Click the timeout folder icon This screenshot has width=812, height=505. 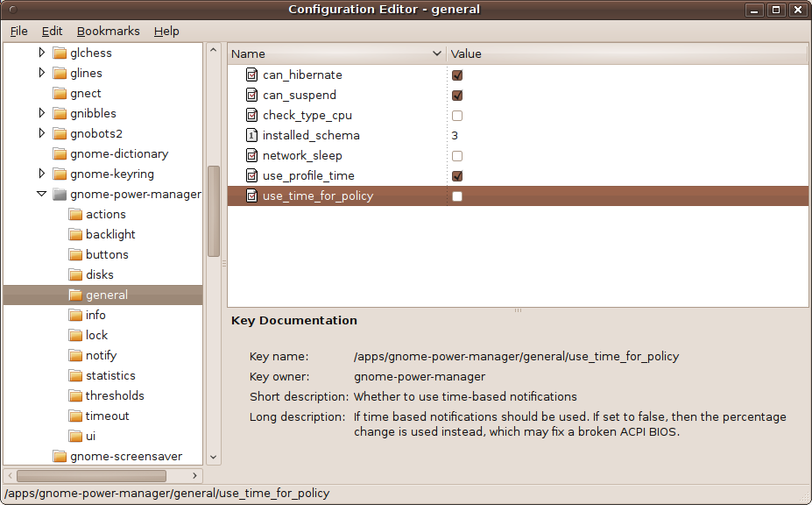(75, 416)
